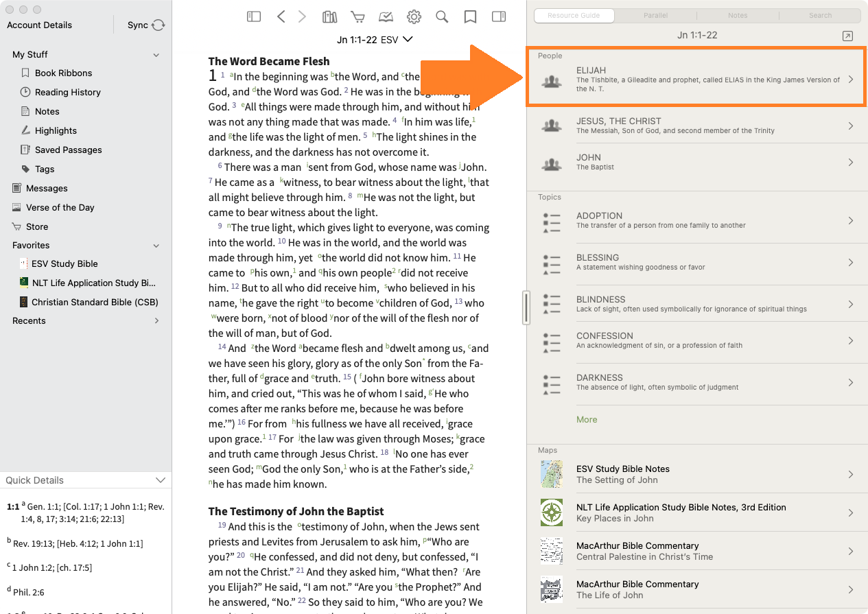Collapse the Quick Details panel
The height and width of the screenshot is (614, 868).
pos(161,480)
